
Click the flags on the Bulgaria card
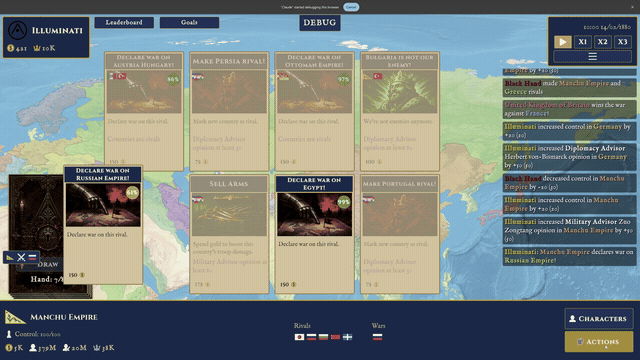373,76
